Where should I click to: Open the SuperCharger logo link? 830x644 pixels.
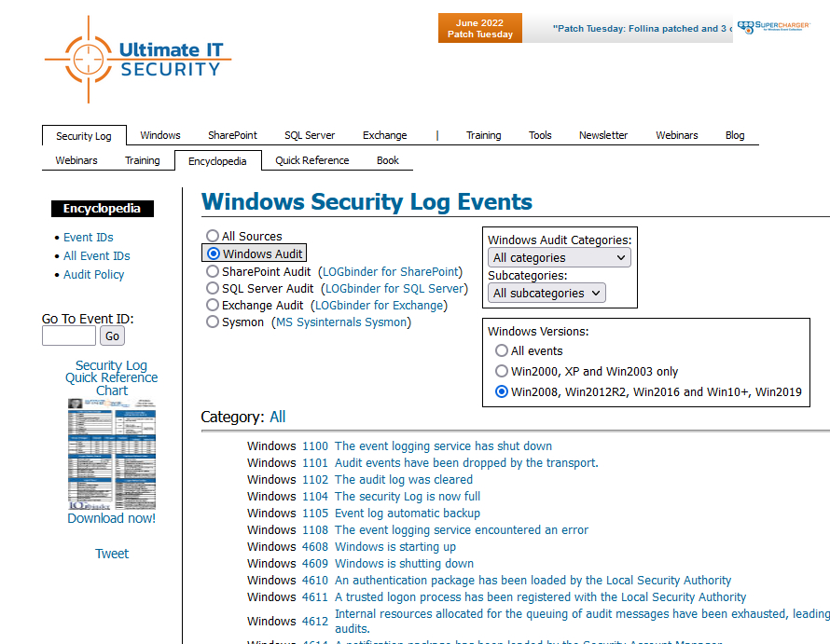pos(773,27)
